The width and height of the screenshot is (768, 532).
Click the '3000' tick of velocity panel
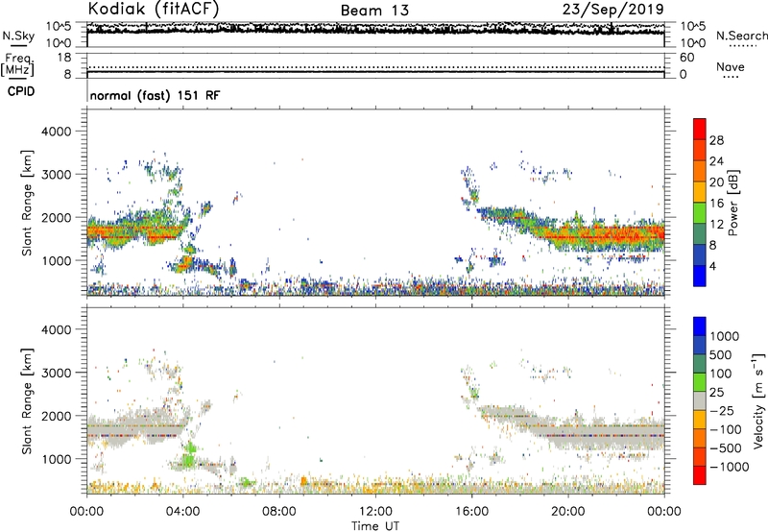pyautogui.click(x=57, y=373)
